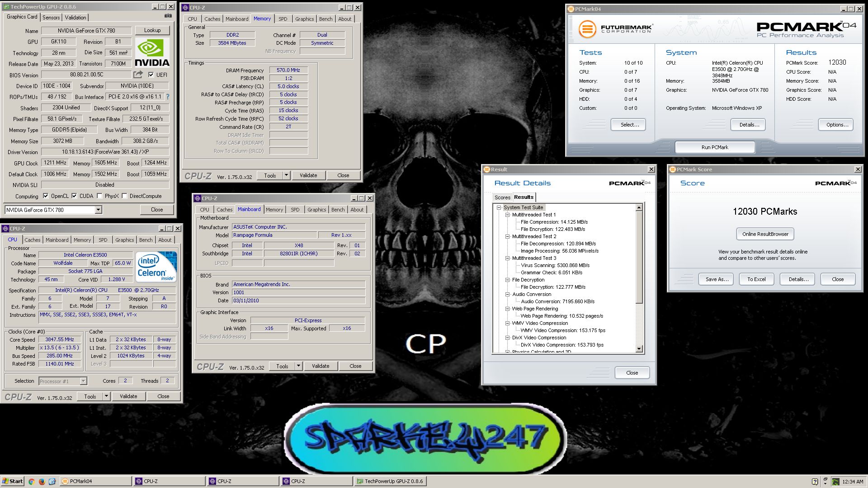Click the Lookup button in GPU-Z

click(x=152, y=30)
